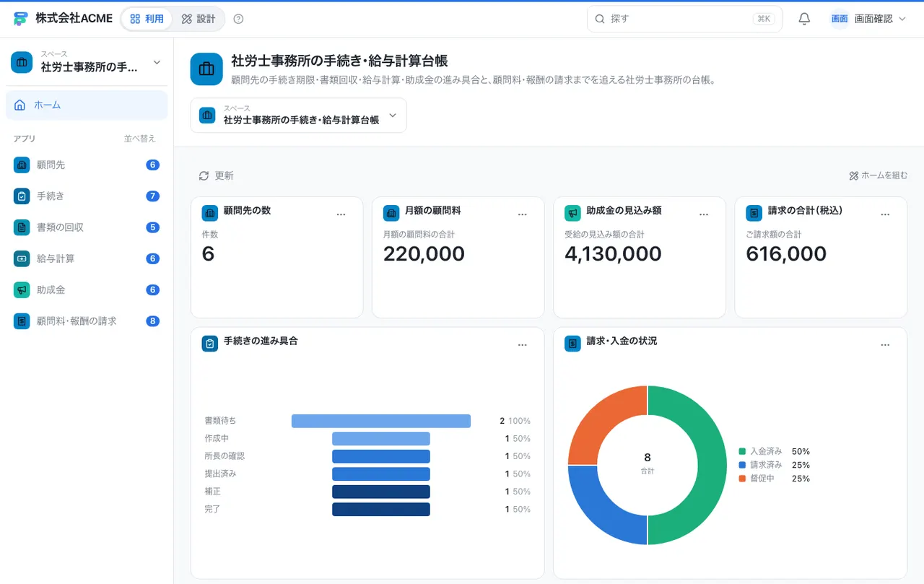The width and height of the screenshot is (924, 584).
Task: Open the space dropdown under page title
Action: 298,116
